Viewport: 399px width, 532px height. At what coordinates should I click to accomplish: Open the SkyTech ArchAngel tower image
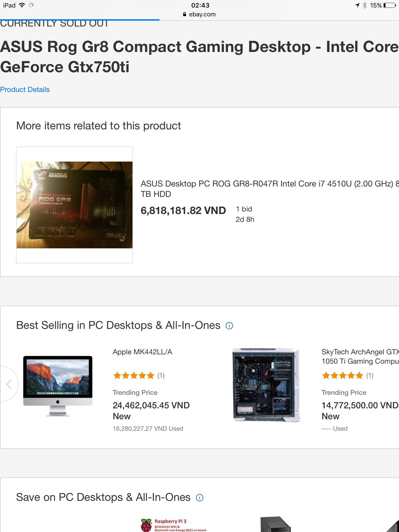click(x=266, y=384)
